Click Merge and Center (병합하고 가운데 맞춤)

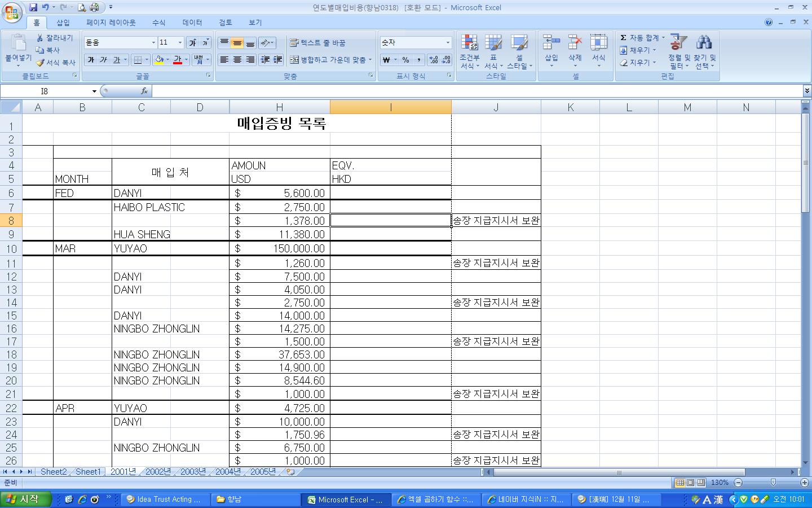(x=328, y=60)
